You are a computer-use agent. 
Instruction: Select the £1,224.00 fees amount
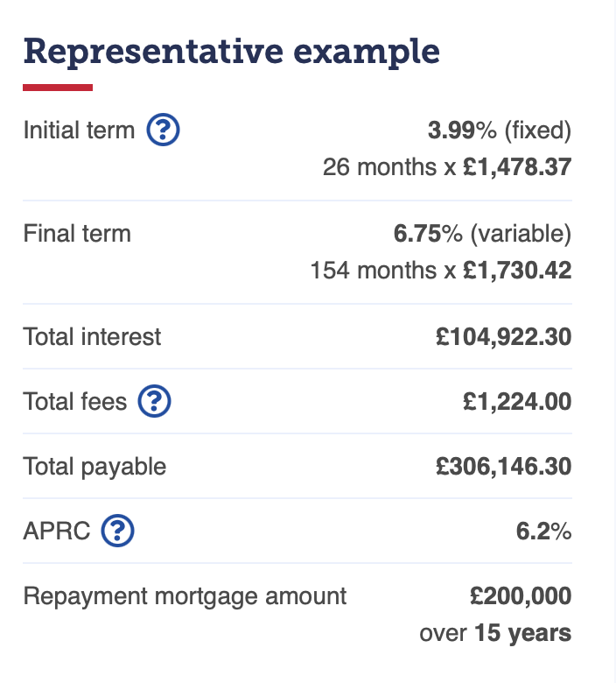[517, 402]
